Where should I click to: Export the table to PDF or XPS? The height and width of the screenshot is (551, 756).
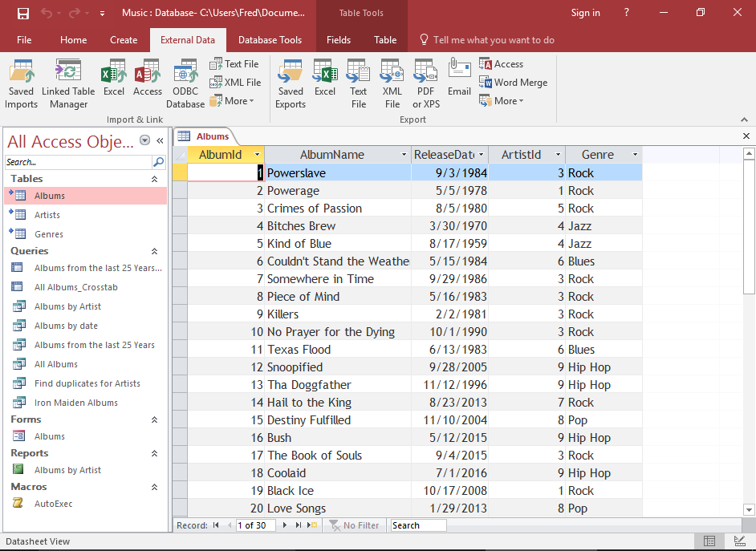425,83
